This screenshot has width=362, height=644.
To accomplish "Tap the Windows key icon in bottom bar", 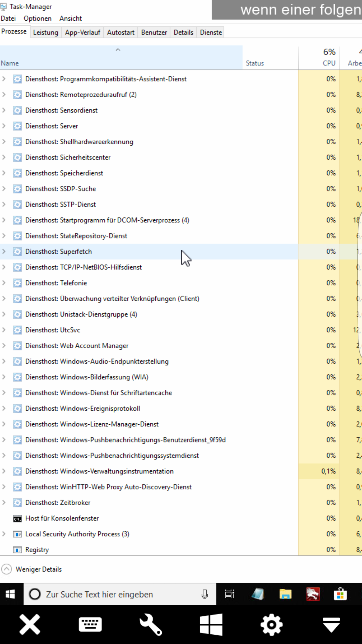I will coord(211,624).
